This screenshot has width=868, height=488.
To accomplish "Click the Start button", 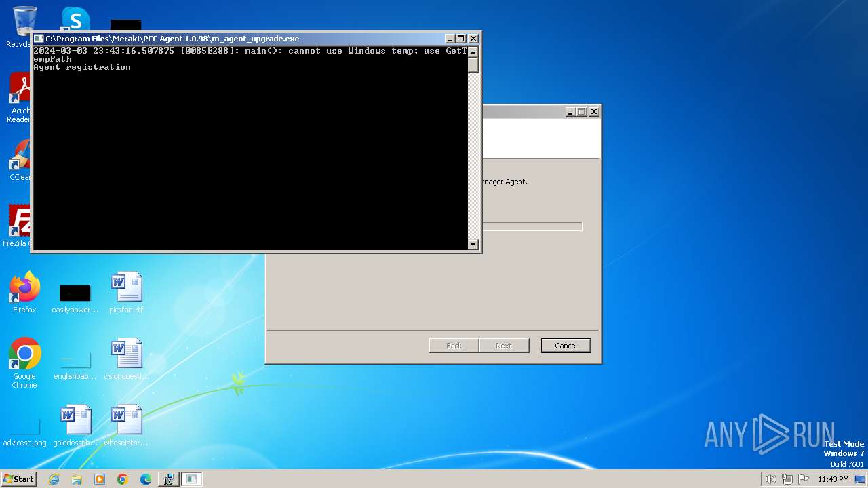I will (x=18, y=479).
